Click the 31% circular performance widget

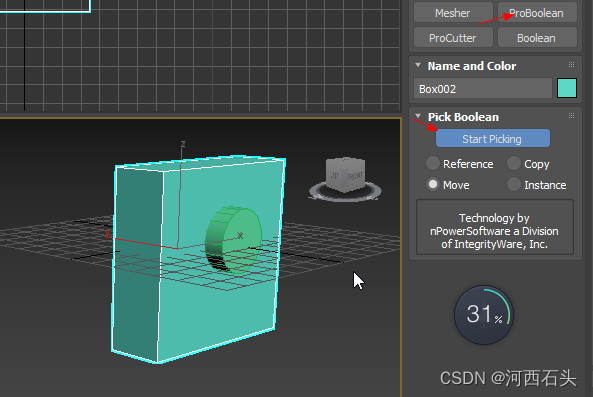[484, 315]
